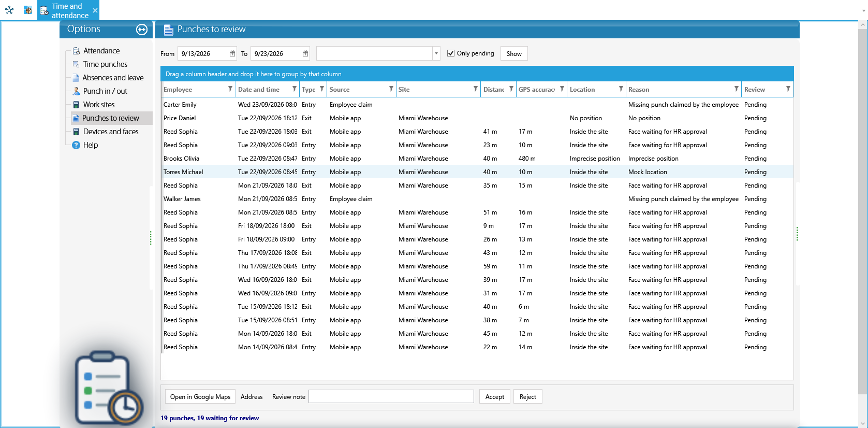
Task: Open the From date calendar picker
Action: pyautogui.click(x=232, y=53)
